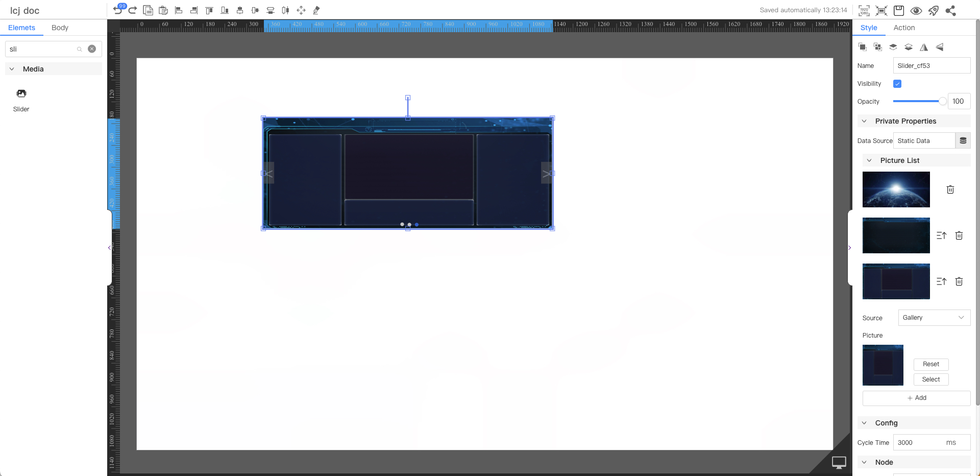The width and height of the screenshot is (980, 476).
Task: Switch to the Action tab
Action: [x=904, y=28]
